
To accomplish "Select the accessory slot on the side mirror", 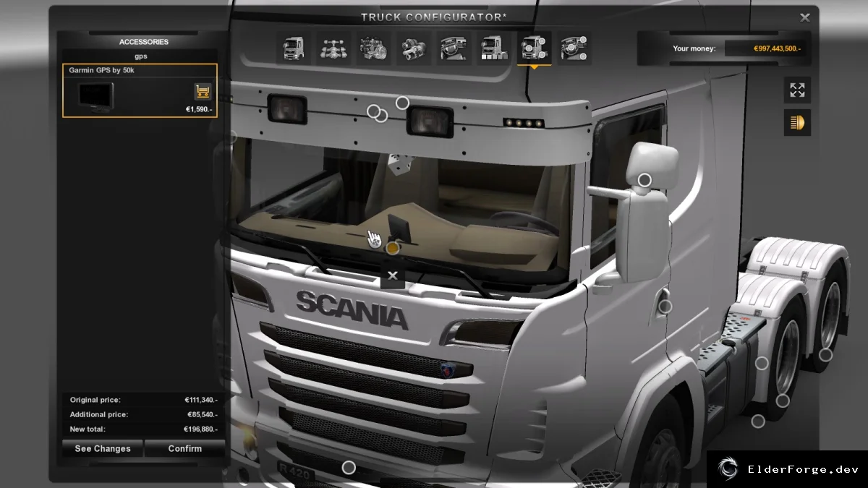I will [x=644, y=179].
